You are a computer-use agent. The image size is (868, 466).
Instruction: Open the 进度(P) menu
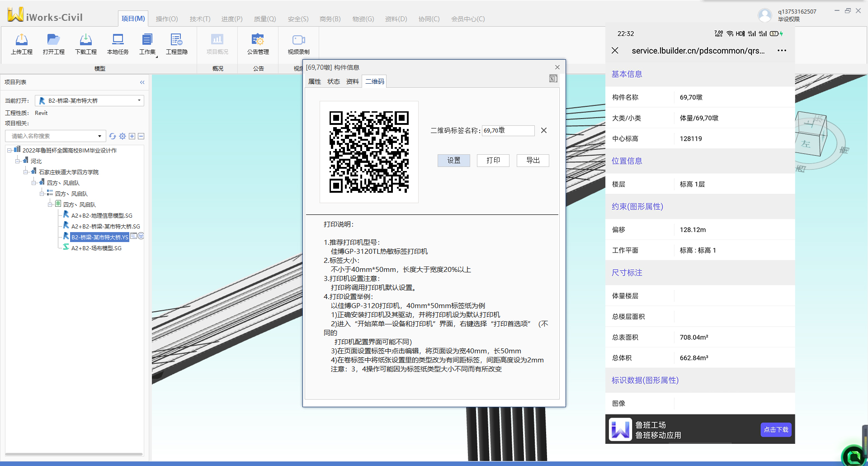[232, 19]
